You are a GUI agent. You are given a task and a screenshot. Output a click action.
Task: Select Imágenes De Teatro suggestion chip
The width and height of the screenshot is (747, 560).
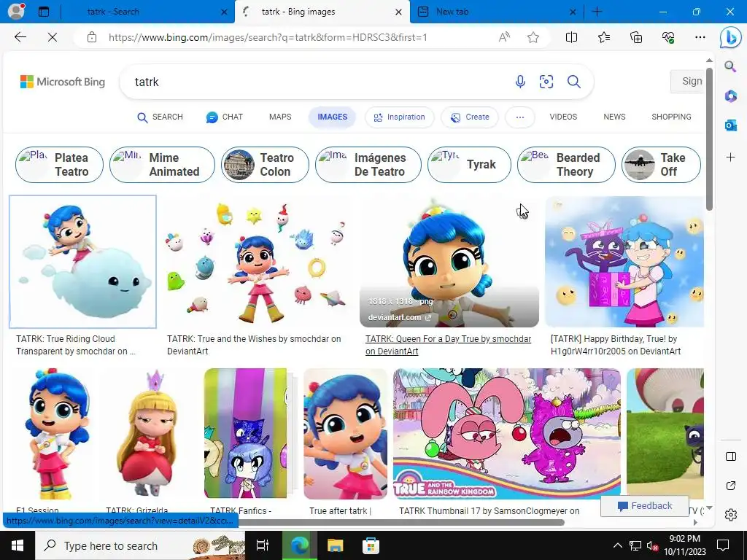368,165
